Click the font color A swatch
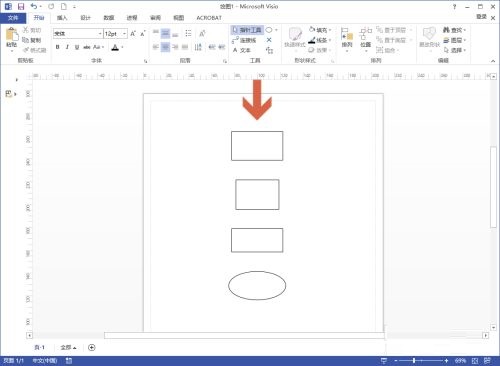This screenshot has width=500, height=366. 115,47
